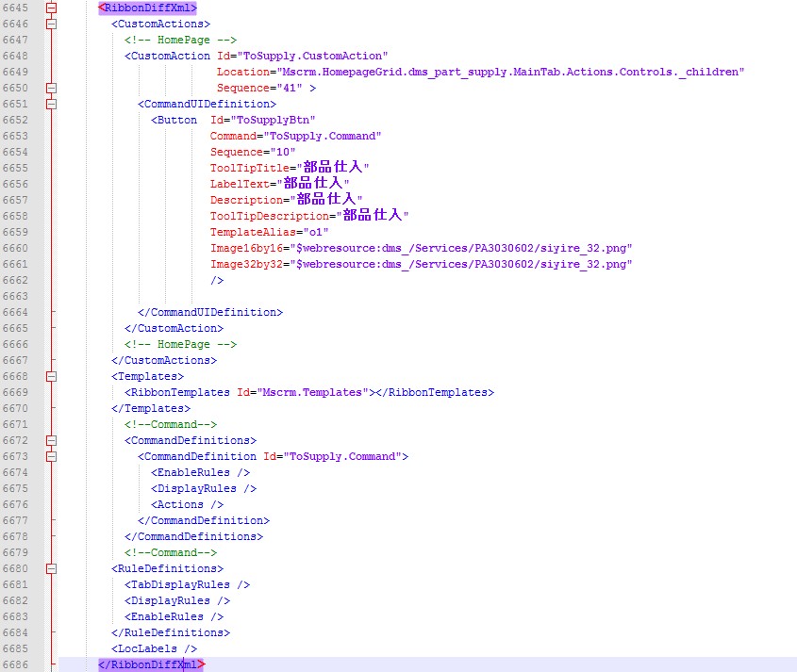Click the </Templates> closing tag

(x=151, y=408)
